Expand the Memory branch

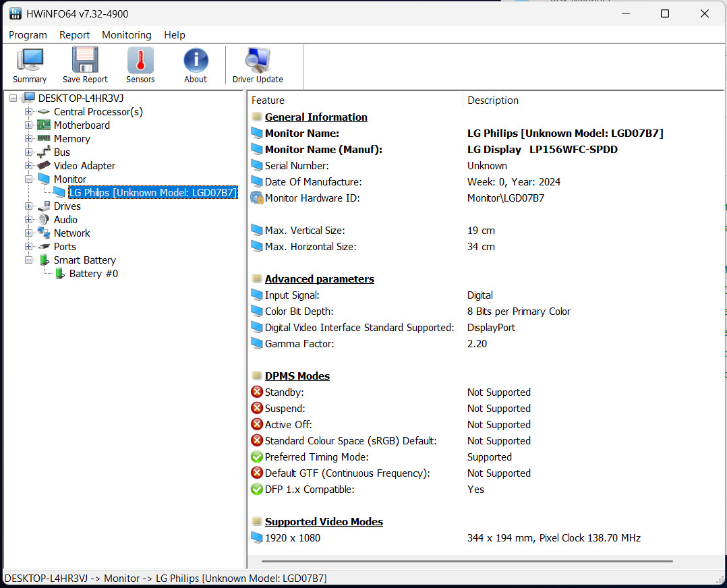tap(29, 139)
